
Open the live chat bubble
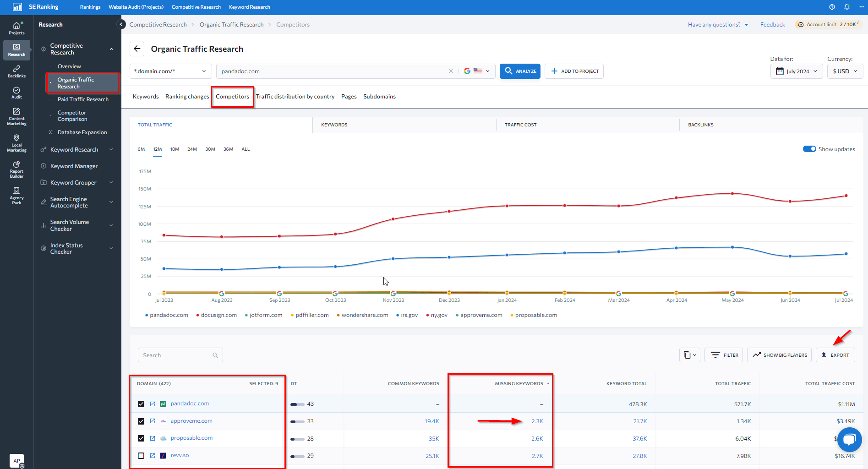[x=849, y=439]
